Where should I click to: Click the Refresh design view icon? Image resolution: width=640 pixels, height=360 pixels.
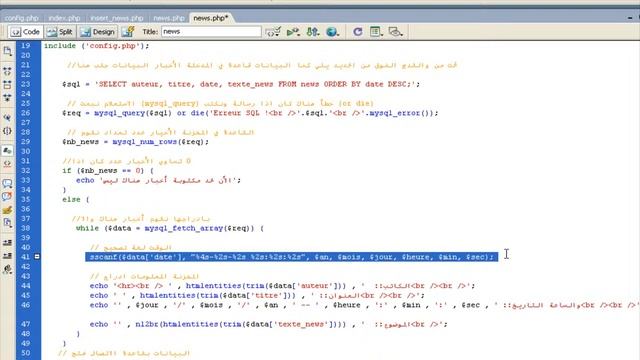[x=358, y=32]
